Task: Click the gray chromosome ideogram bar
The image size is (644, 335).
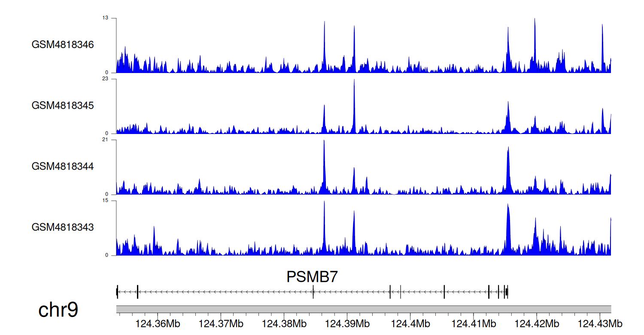Action: coord(364,309)
